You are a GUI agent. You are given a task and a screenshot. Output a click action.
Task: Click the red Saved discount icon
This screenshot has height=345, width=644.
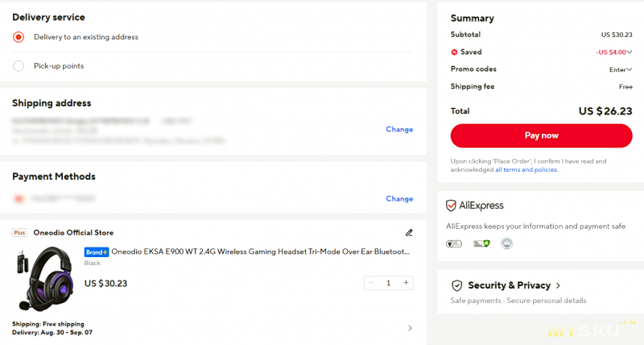454,52
